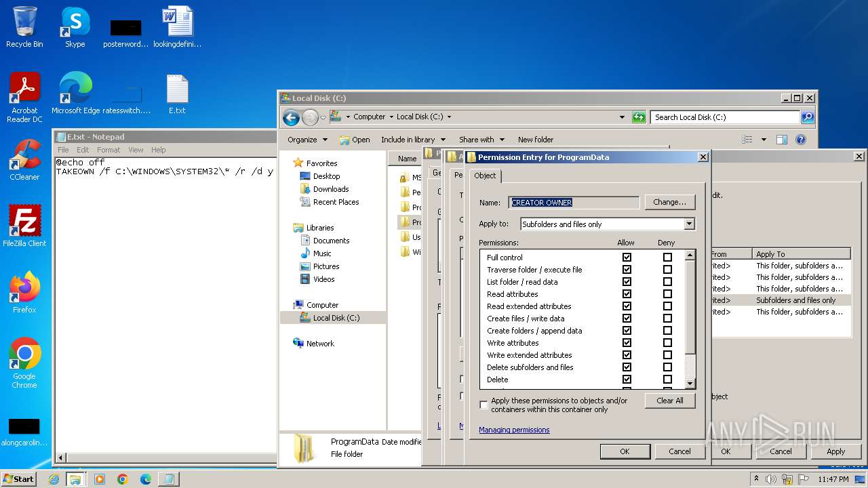
Task: Show hidden system tray icons
Action: [756, 479]
